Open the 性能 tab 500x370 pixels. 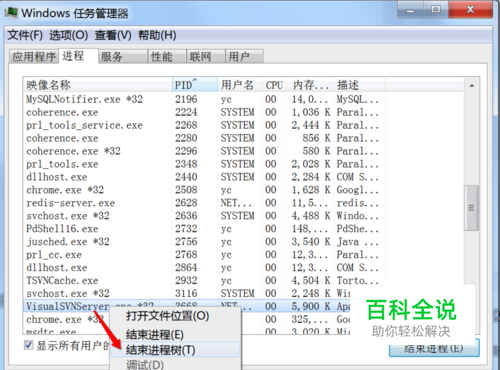[x=167, y=56]
